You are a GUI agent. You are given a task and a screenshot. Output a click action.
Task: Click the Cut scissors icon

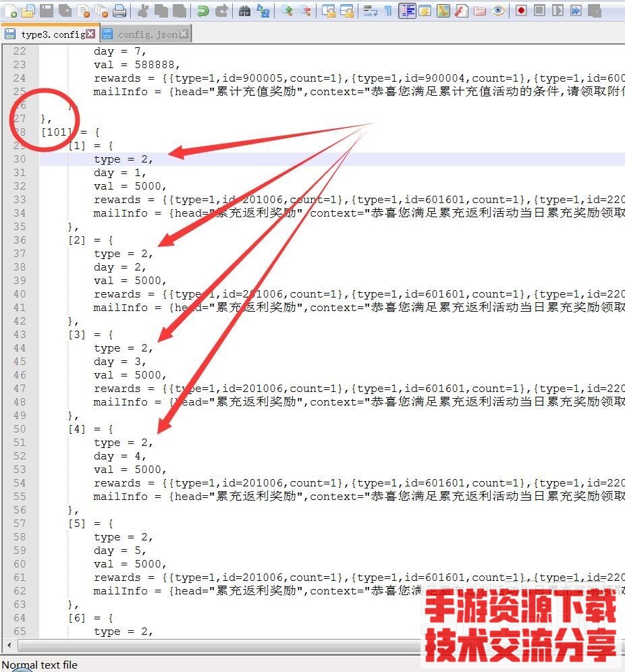tap(142, 11)
